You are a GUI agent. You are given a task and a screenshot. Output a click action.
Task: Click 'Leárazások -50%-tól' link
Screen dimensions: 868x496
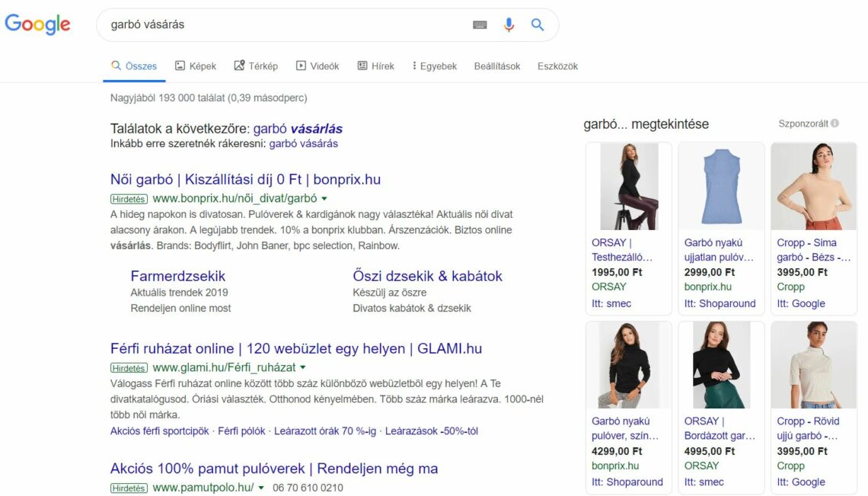pyautogui.click(x=432, y=431)
